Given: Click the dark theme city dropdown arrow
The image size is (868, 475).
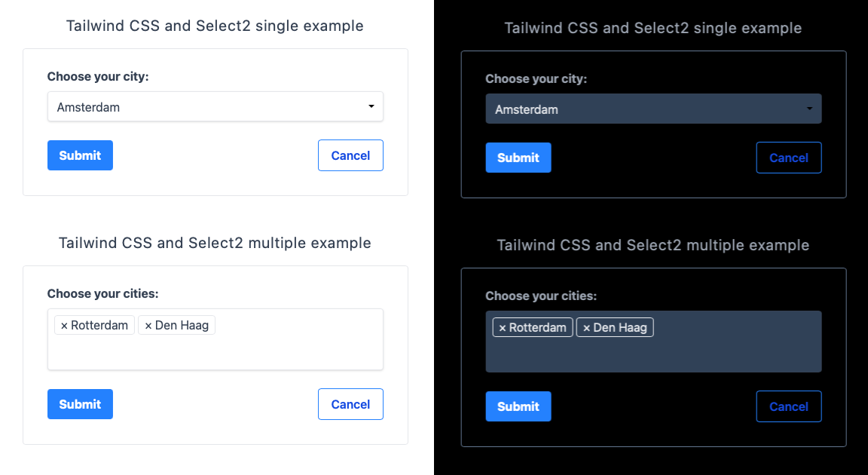Looking at the screenshot, I should coord(809,109).
